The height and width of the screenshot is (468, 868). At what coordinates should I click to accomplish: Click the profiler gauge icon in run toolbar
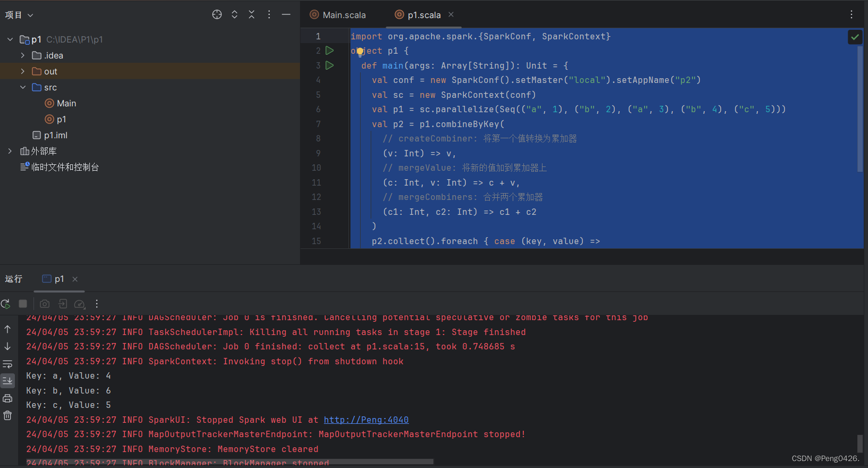80,304
